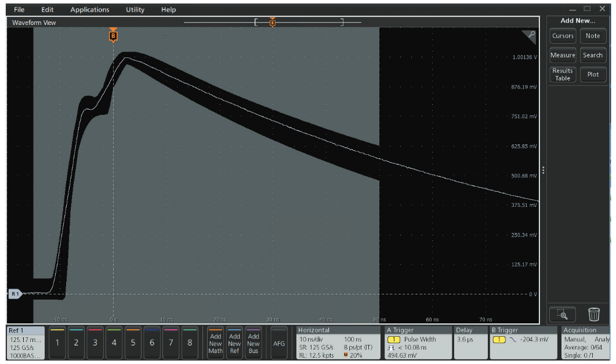Image resolution: width=616 pixels, height=364 pixels.
Task: Click the 3.6 µs delay value
Action: click(x=465, y=339)
